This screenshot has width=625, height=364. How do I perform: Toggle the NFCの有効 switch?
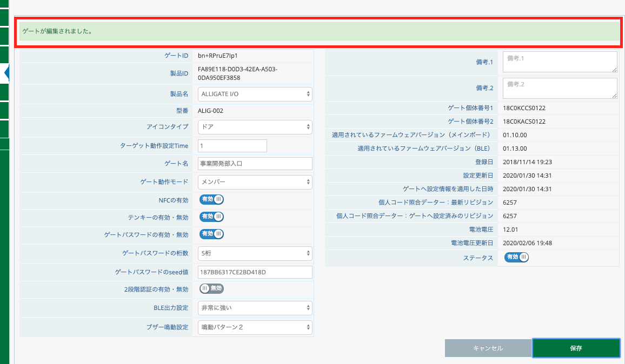(211, 199)
